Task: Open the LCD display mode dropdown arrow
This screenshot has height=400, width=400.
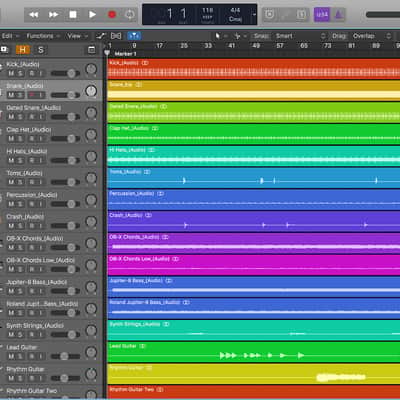Action: tap(255, 15)
